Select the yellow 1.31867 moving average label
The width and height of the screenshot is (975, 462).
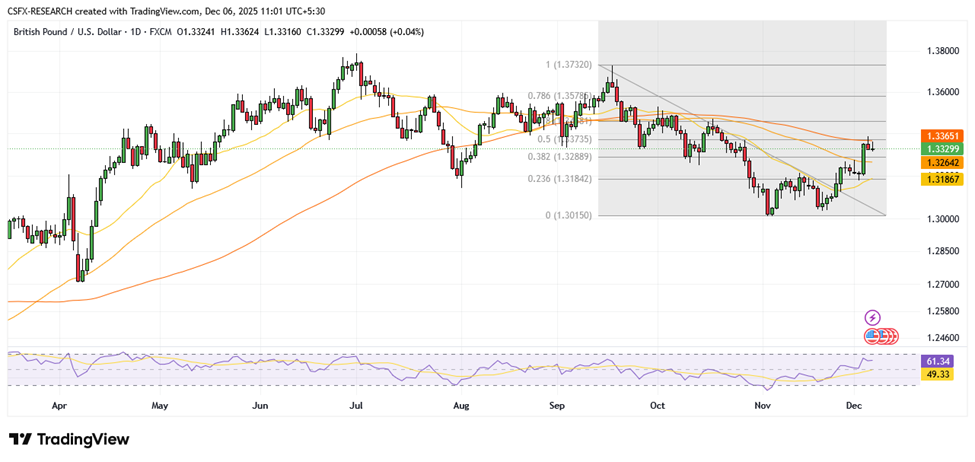coord(944,178)
